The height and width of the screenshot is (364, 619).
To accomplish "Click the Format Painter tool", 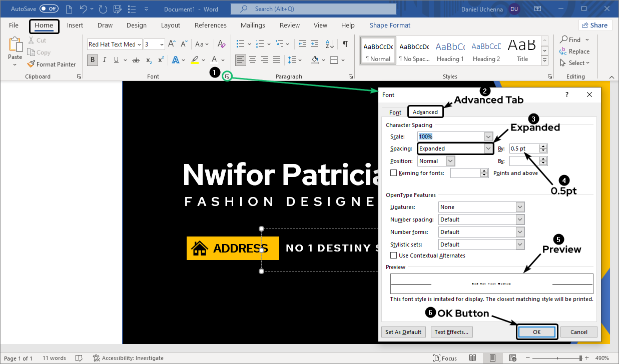I will [52, 64].
